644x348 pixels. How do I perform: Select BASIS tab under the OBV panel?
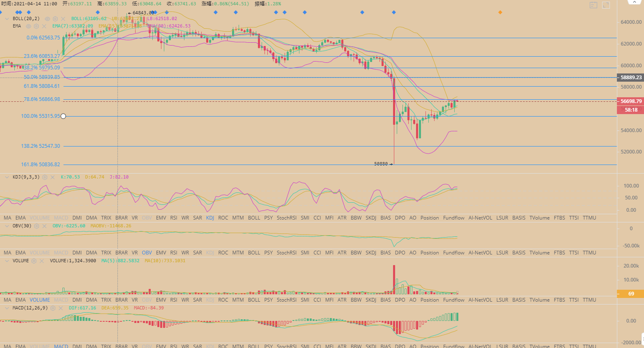519,253
